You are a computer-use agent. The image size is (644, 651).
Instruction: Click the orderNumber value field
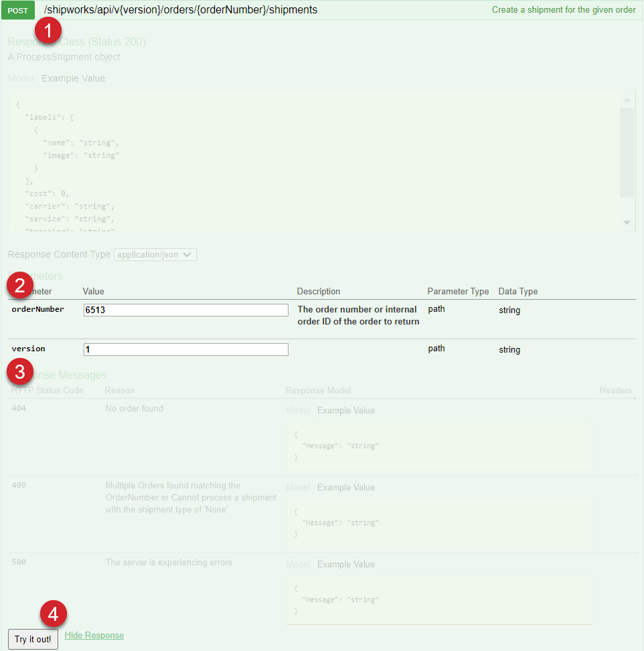[185, 310]
